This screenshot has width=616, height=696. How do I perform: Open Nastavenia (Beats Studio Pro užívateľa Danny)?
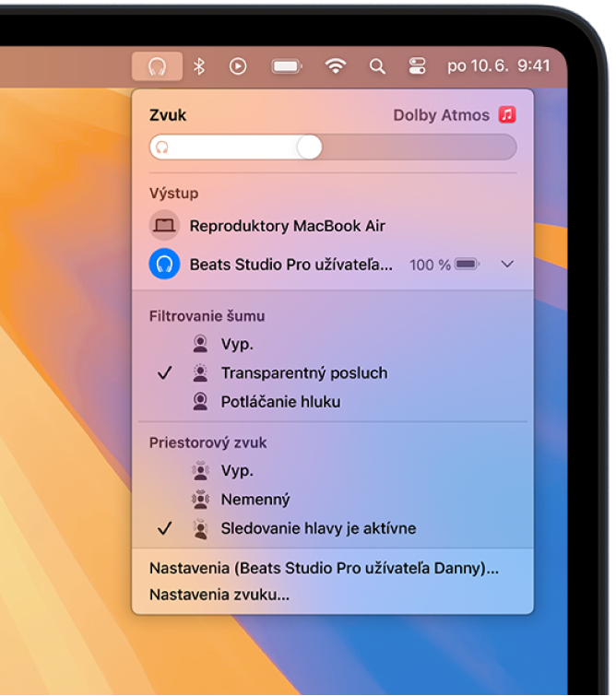pos(325,568)
